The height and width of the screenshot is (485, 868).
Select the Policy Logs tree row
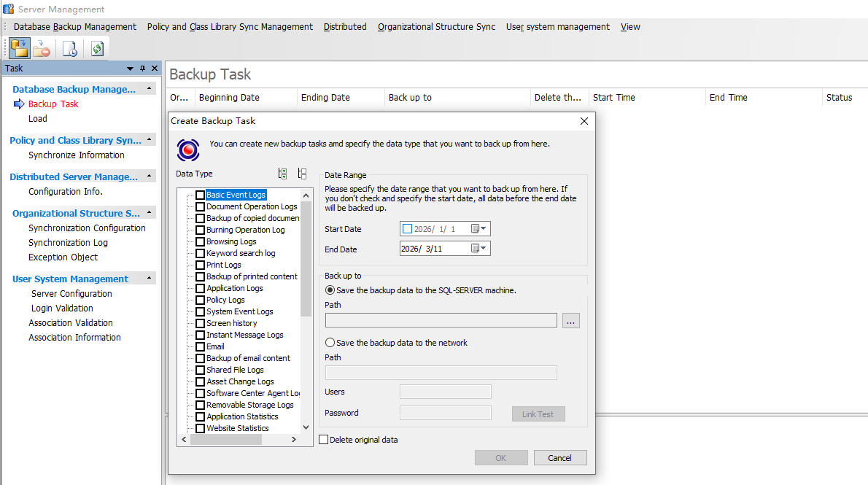pyautogui.click(x=225, y=300)
